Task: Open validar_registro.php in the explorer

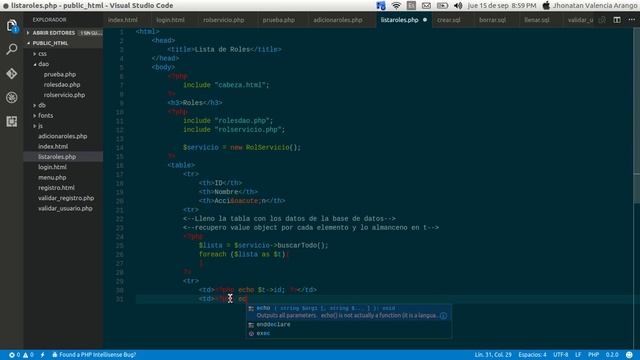Action: (x=66, y=198)
